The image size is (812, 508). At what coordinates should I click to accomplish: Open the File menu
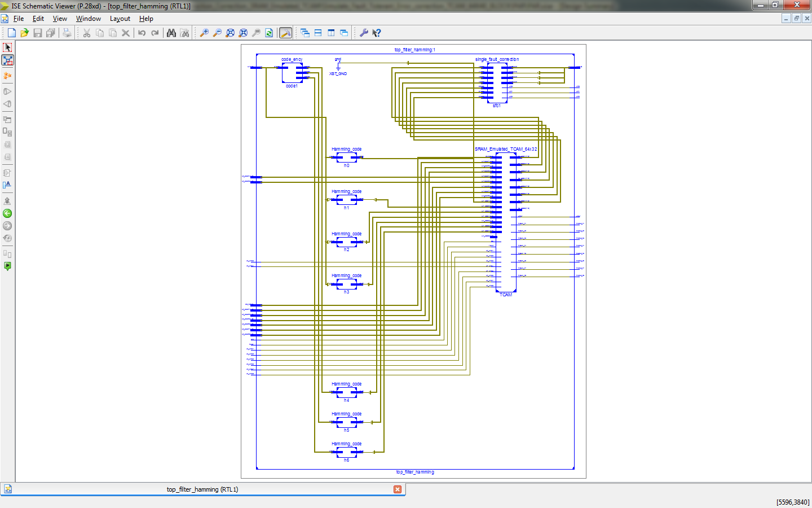[x=19, y=19]
